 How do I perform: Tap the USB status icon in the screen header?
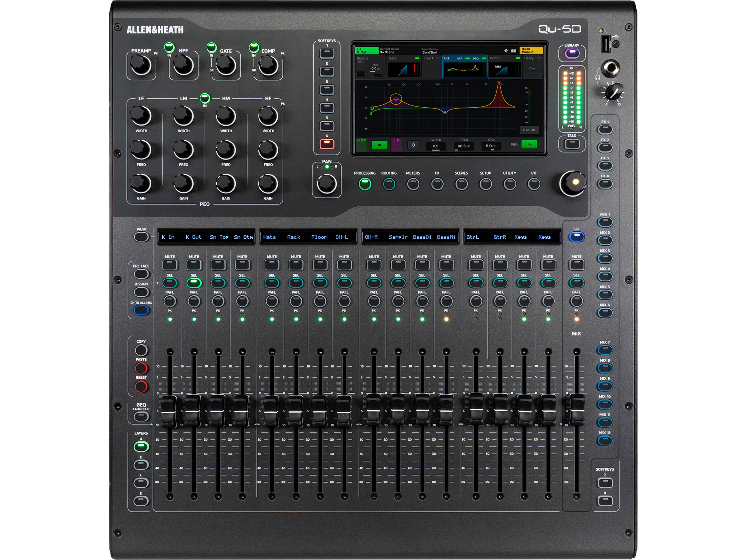(506, 51)
